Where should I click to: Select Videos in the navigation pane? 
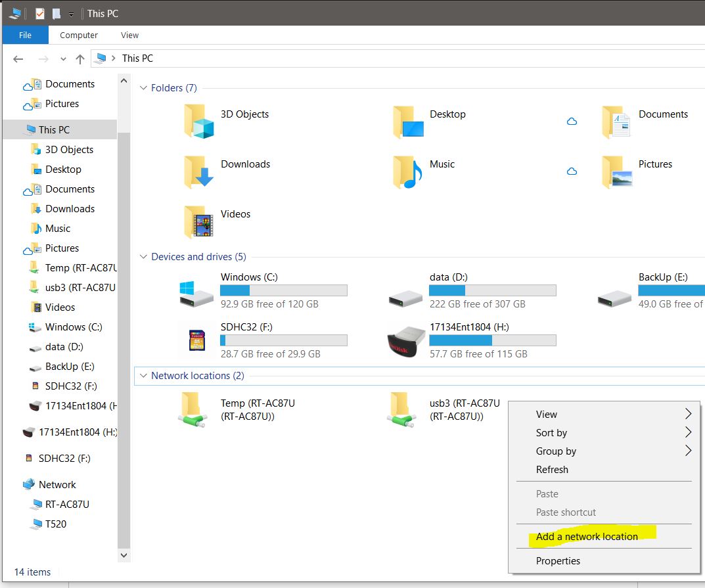(60, 307)
